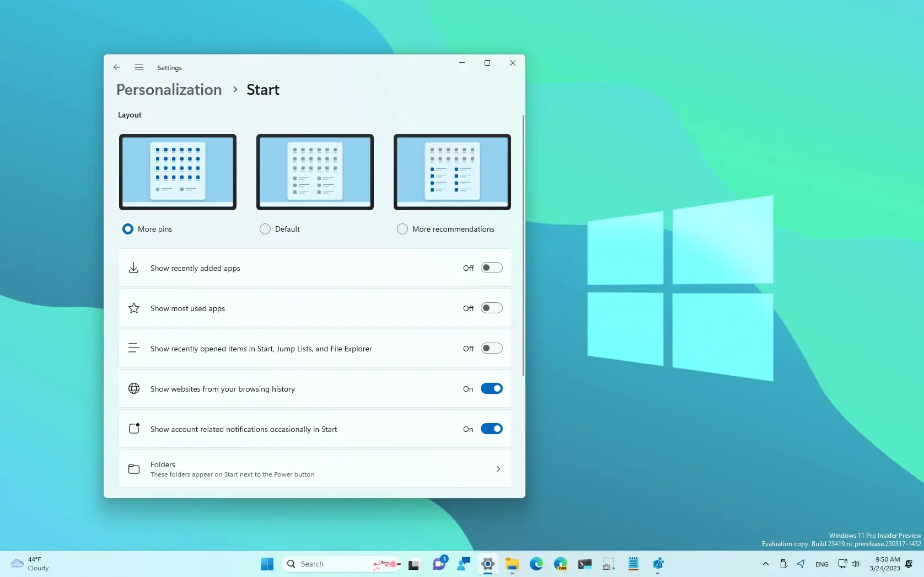Click the account notifications badge icon
Screen dimensions: 924x577
(x=134, y=429)
